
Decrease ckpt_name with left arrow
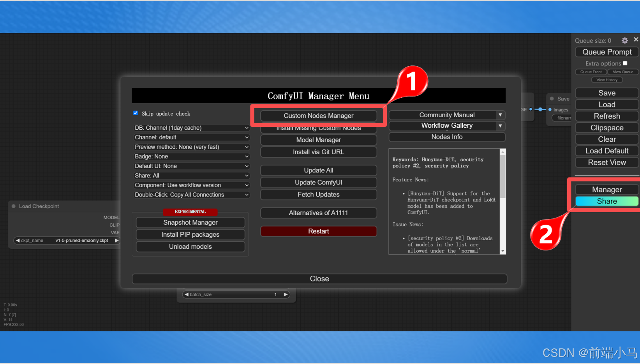(x=18, y=241)
